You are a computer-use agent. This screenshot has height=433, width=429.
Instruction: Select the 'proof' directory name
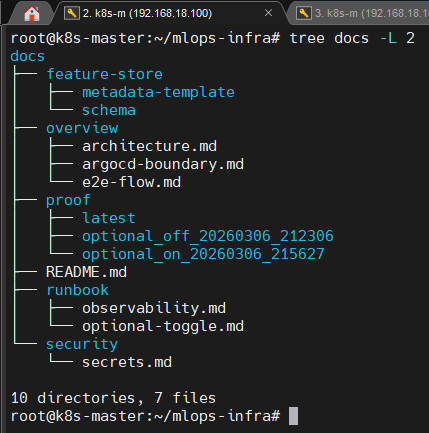68,200
